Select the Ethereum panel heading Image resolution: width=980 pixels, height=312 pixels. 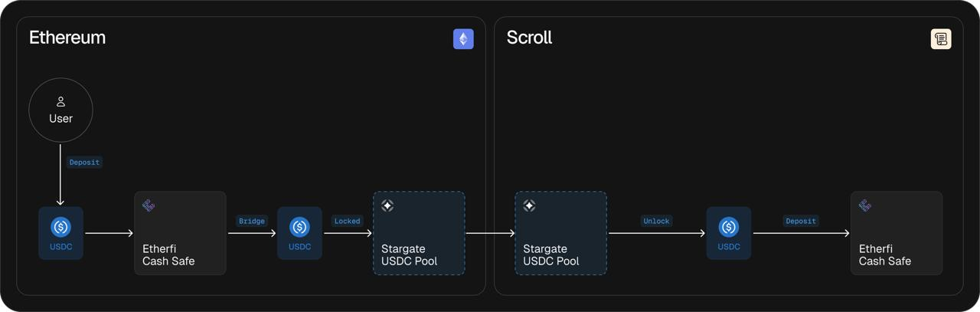pyautogui.click(x=67, y=38)
